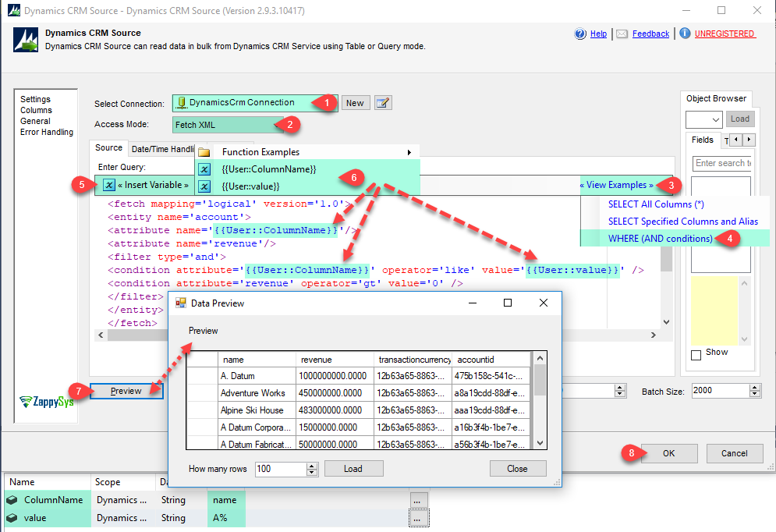Click the revenue column header in preview grid
Viewport: 776px width, 532px height.
pyautogui.click(x=335, y=360)
